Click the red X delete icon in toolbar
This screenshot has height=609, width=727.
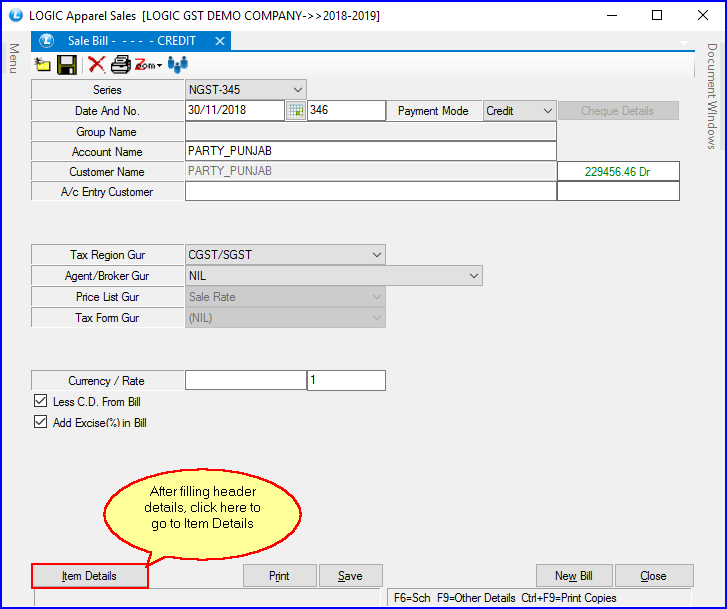tap(96, 64)
